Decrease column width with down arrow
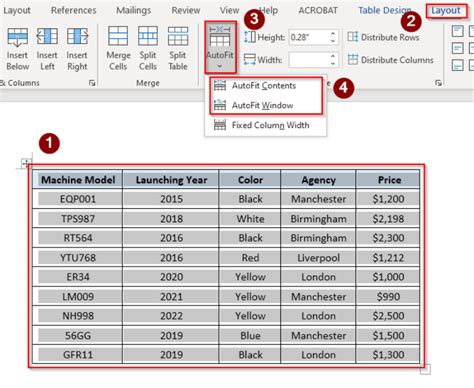474x388 pixels. click(333, 63)
